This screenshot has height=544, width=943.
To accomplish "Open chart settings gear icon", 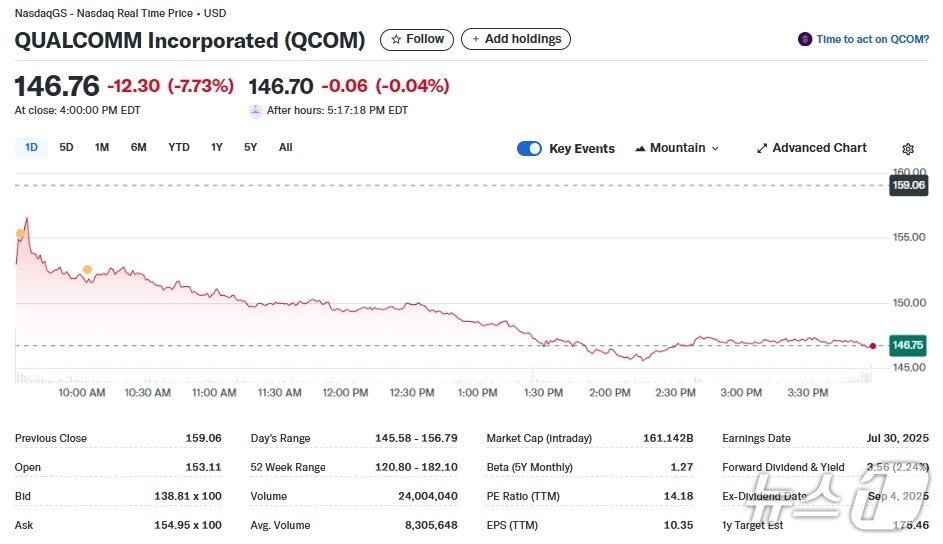I will pyautogui.click(x=908, y=149).
